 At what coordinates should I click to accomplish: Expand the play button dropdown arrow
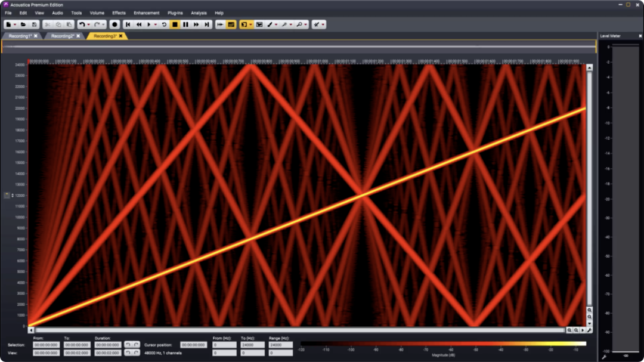click(156, 24)
